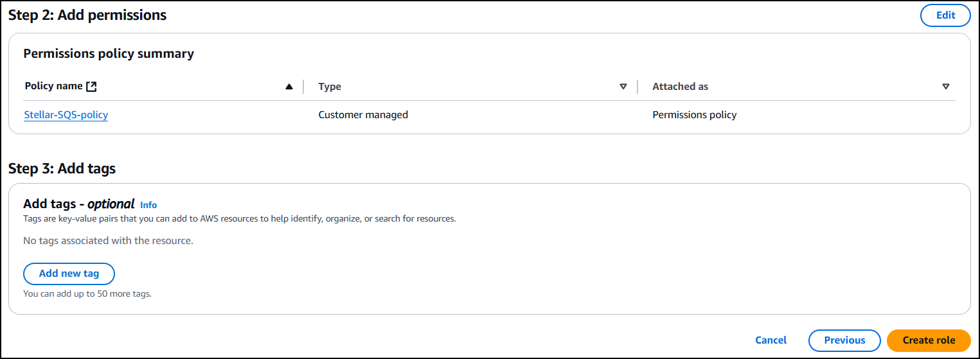Cancel the role creation
The height and width of the screenshot is (359, 980).
(771, 340)
